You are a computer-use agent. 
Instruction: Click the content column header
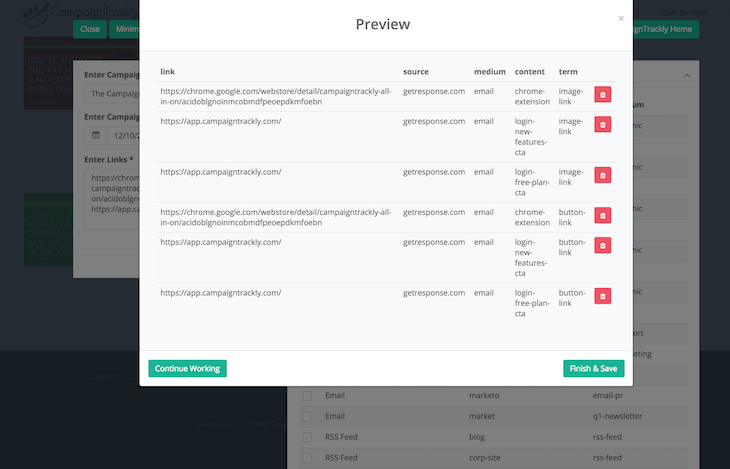coord(530,72)
